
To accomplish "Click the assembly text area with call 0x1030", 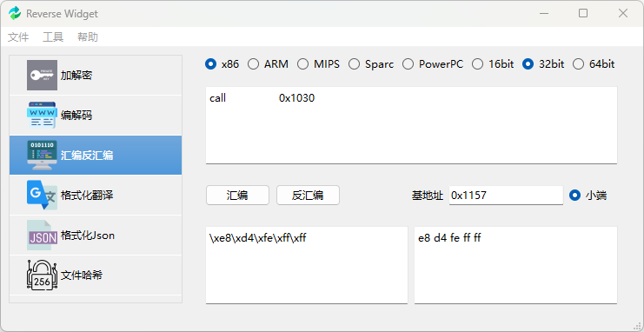I will coord(411,125).
